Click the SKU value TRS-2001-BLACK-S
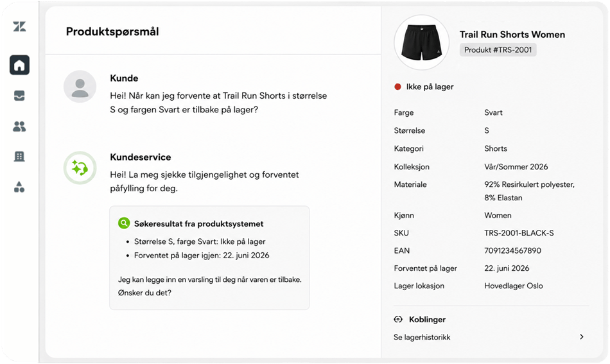 coord(519,233)
